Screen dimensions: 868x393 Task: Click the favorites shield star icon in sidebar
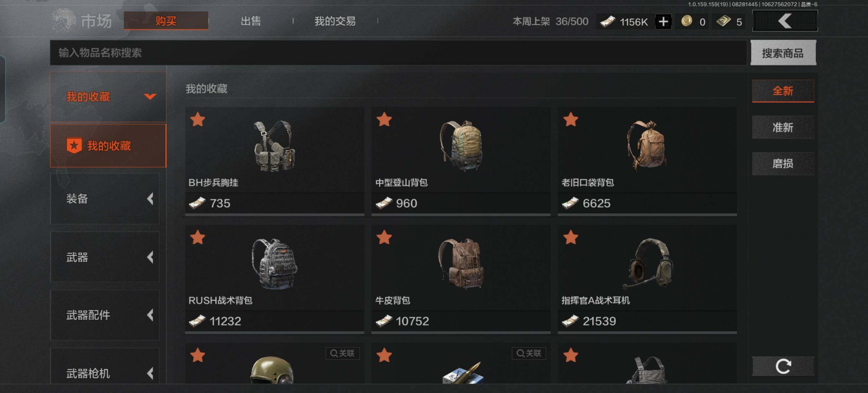[x=74, y=146]
